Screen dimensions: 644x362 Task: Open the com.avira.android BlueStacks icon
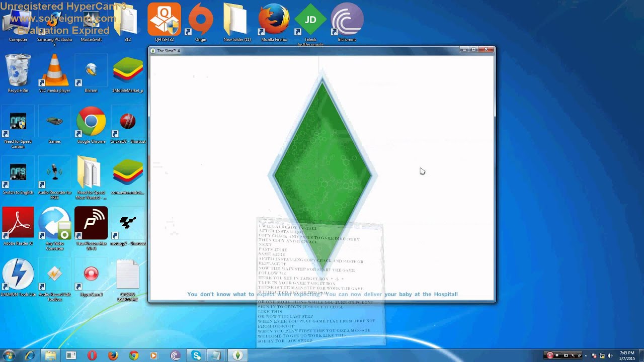(x=128, y=175)
